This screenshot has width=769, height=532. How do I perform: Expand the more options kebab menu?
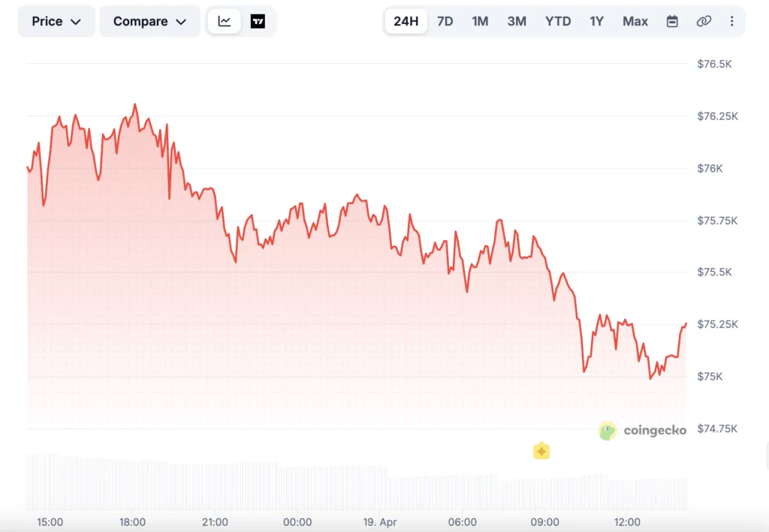pyautogui.click(x=732, y=21)
